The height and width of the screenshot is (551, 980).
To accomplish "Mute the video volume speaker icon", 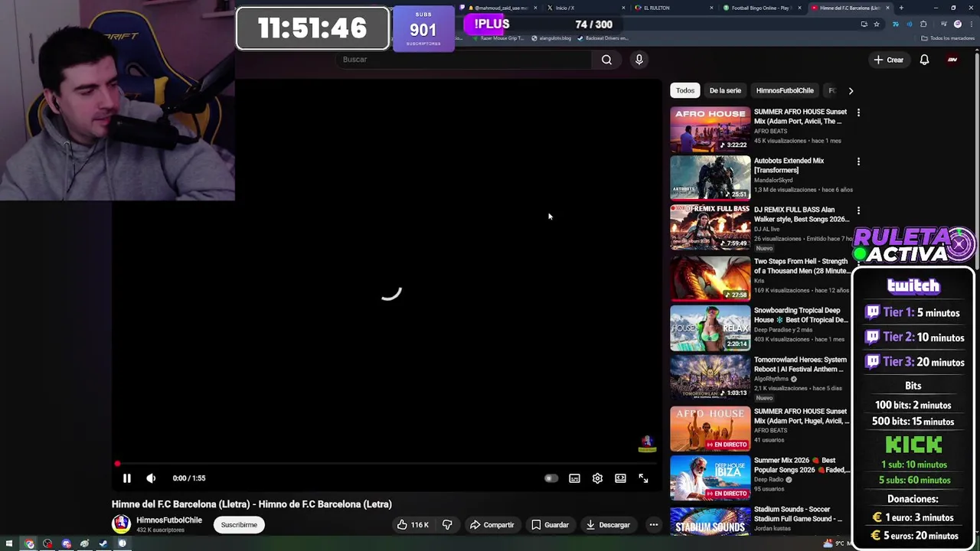I will 151,478.
